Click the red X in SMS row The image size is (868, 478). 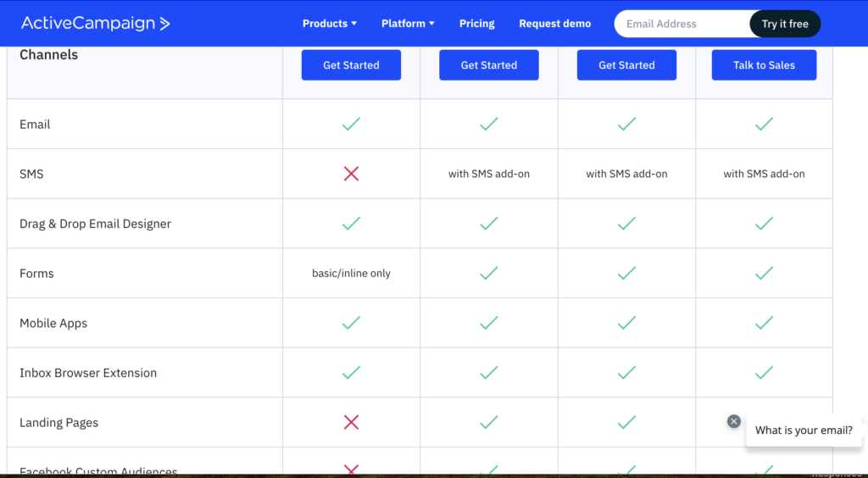351,174
